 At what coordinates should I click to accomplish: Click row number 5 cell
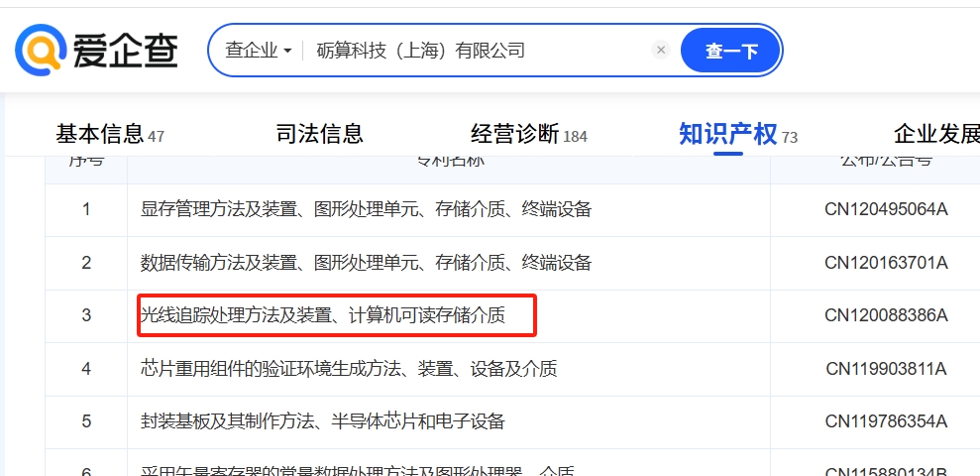pos(86,421)
